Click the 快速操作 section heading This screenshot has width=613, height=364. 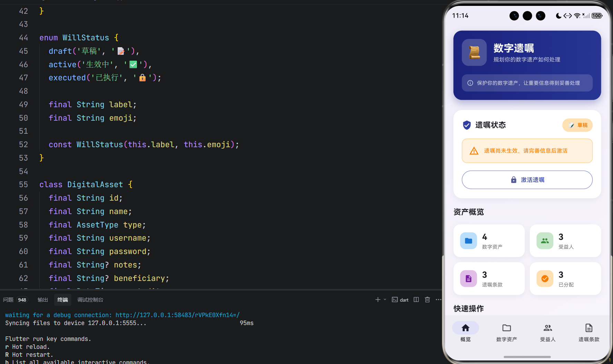click(468, 309)
